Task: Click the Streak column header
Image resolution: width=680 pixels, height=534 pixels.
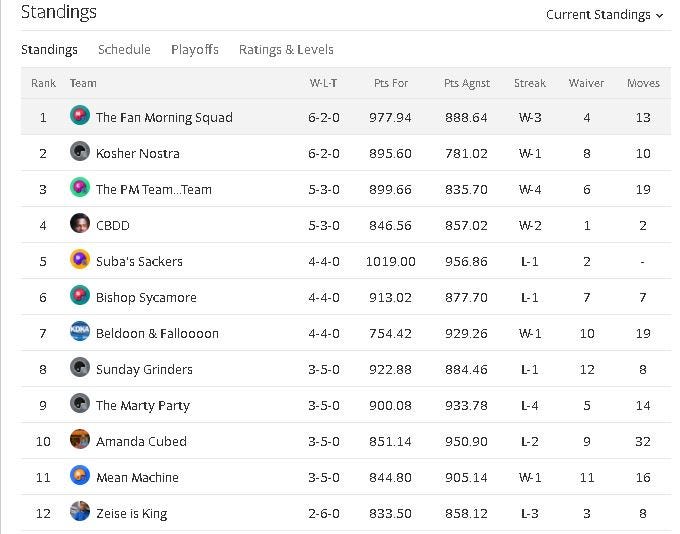Action: click(530, 83)
